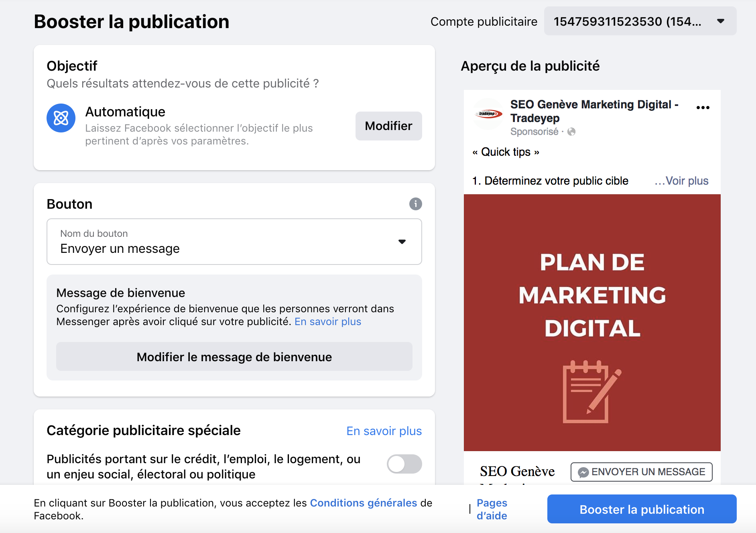Click the « Quick tips » post text
Image resolution: width=756 pixels, height=533 pixels.
pos(506,152)
